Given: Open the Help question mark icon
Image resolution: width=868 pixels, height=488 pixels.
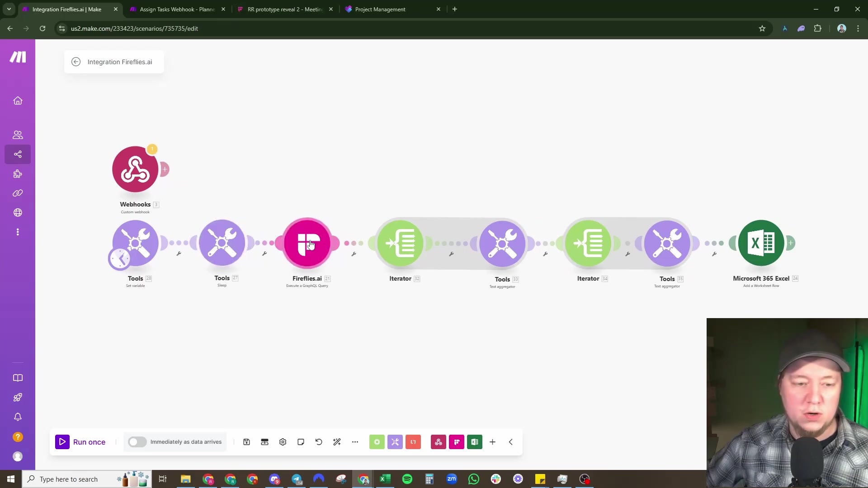Looking at the screenshot, I should click(18, 437).
